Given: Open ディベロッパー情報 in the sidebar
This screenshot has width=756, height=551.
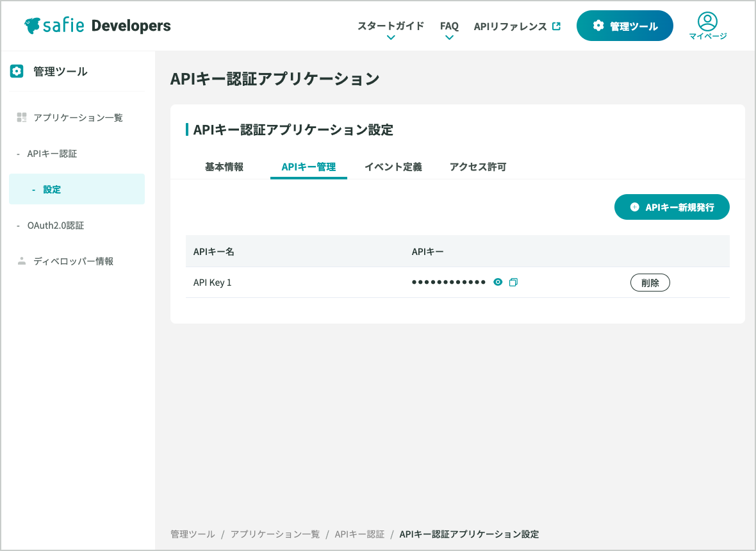Looking at the screenshot, I should (73, 261).
